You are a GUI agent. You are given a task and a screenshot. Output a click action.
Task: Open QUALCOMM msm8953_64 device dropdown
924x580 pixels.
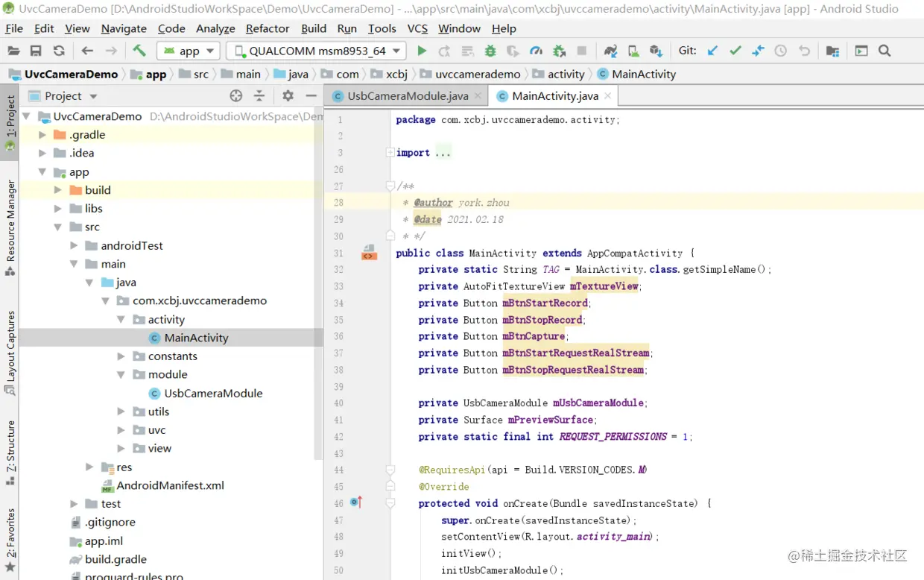point(317,51)
